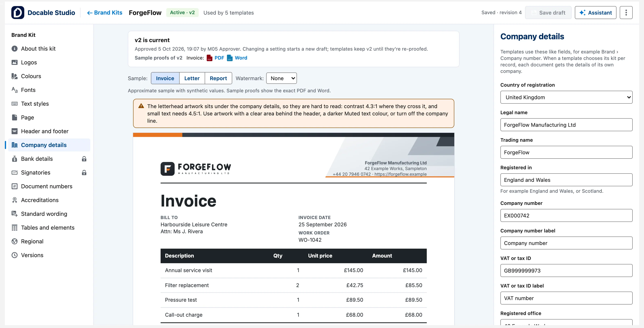644x328 pixels.
Task: Click the Docable Studio logo icon
Action: tap(18, 13)
